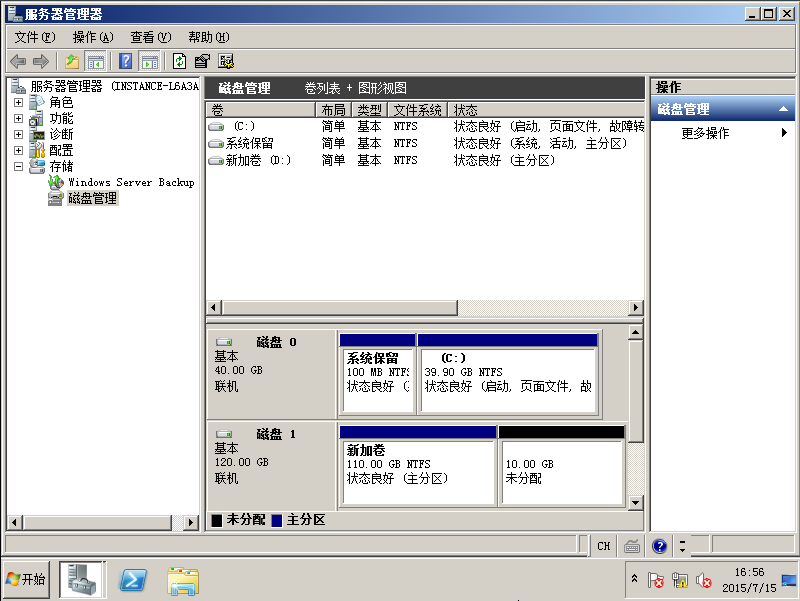Open disk management settings toolbar icon
Screen dimensions: 800x601
tap(226, 62)
